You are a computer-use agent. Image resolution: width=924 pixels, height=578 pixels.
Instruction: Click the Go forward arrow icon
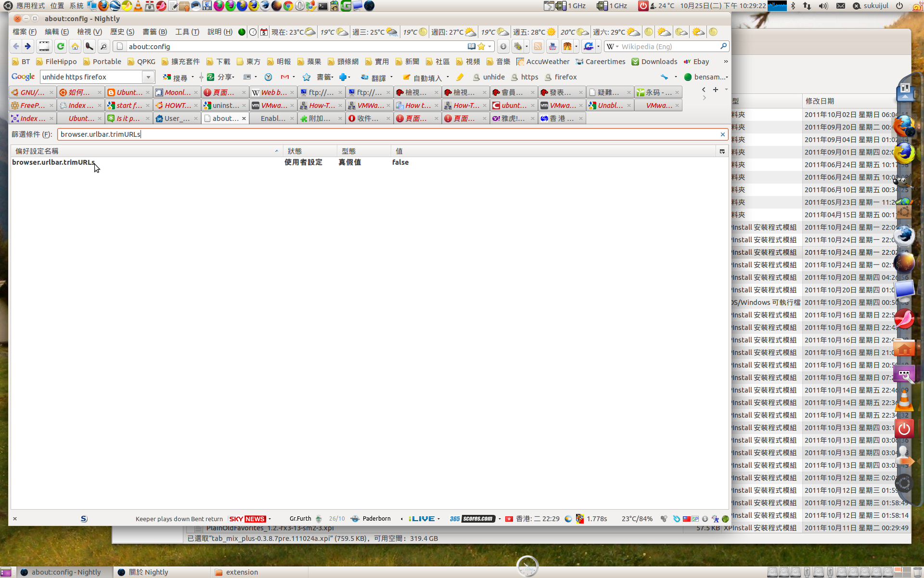28,46
